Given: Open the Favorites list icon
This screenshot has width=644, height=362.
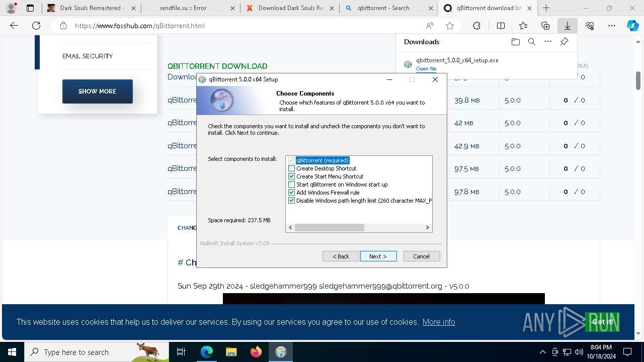Looking at the screenshot, I should tap(523, 26).
